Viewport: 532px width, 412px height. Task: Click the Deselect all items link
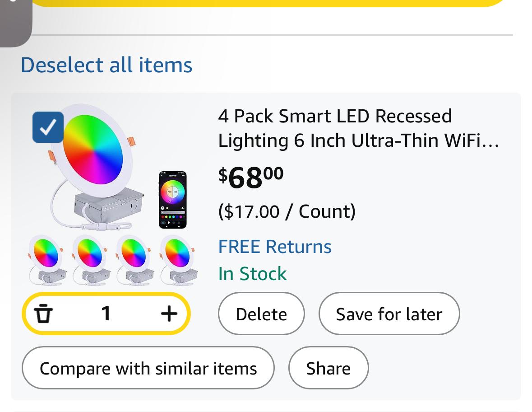[106, 65]
